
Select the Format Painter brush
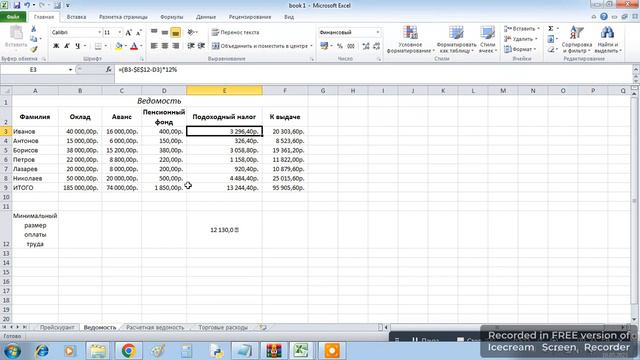(x=33, y=49)
